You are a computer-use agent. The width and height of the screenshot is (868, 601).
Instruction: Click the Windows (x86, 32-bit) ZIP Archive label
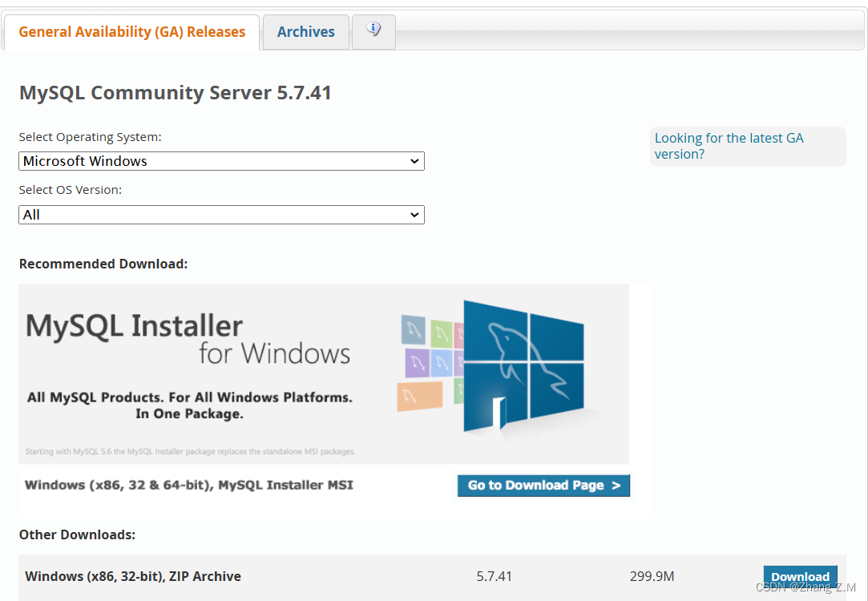[x=132, y=576]
